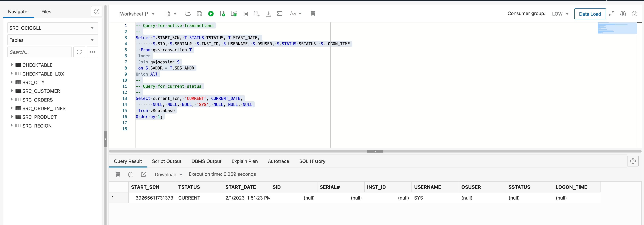Open the worksheet help question mark icon
The image size is (644, 225).
click(635, 14)
